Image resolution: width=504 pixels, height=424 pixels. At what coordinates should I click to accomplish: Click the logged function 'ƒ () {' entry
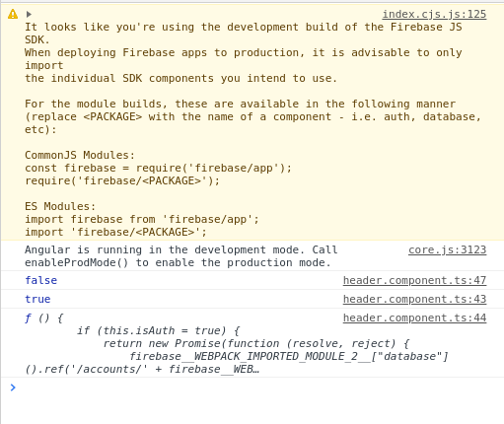point(44,318)
